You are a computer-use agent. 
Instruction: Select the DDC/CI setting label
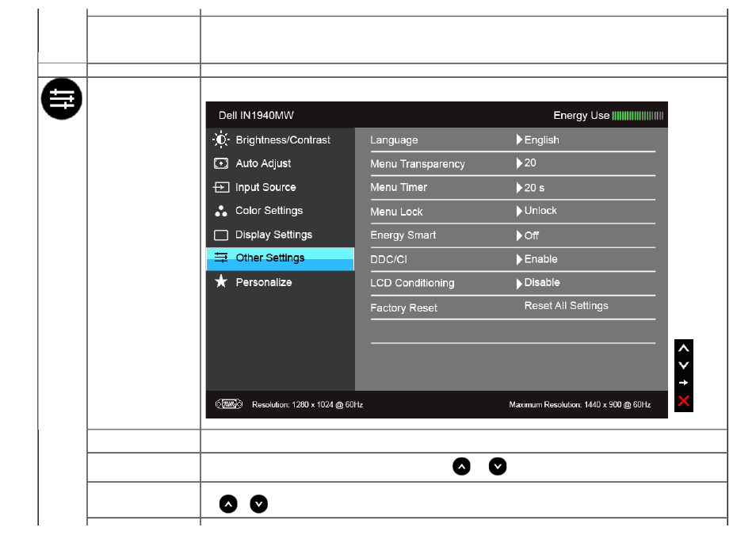(x=388, y=259)
